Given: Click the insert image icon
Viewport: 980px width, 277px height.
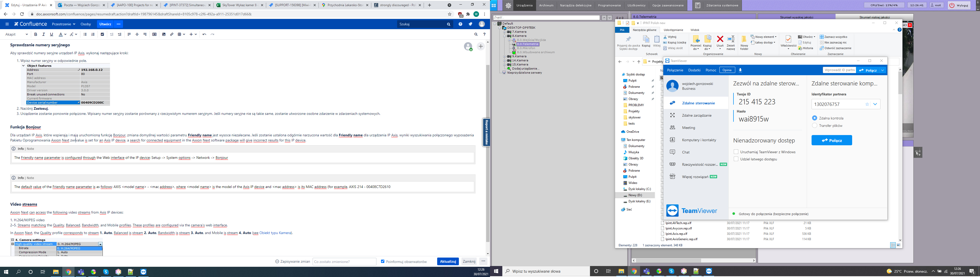Looking at the screenshot, I should point(164,34).
